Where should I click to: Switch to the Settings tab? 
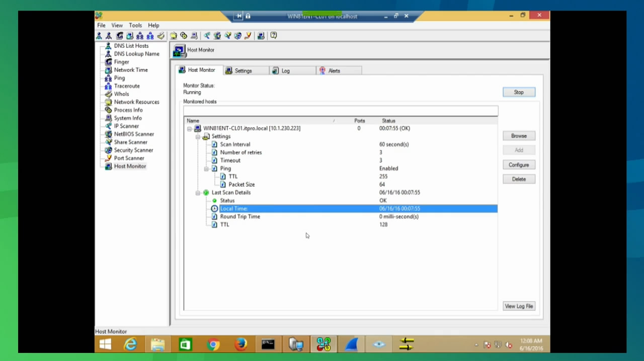click(x=246, y=71)
